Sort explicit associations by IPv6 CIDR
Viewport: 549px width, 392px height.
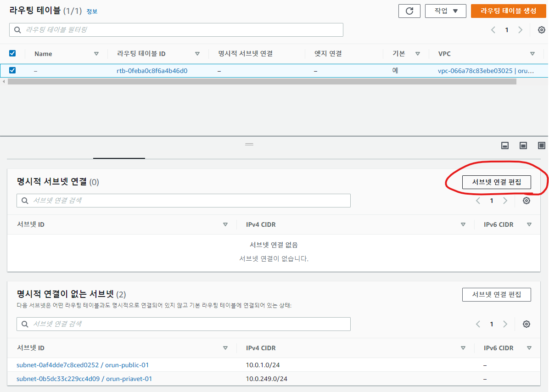(529, 224)
